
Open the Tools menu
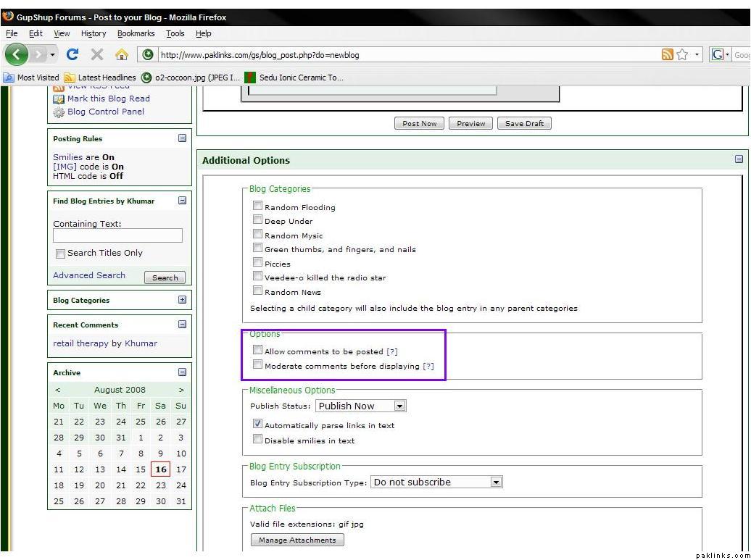click(175, 33)
